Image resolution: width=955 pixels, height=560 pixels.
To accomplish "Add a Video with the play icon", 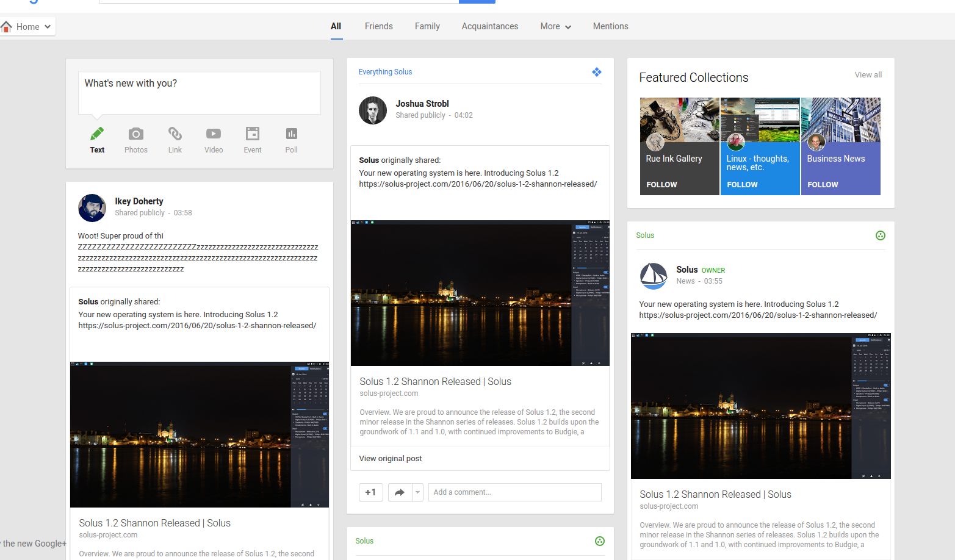I will [214, 134].
